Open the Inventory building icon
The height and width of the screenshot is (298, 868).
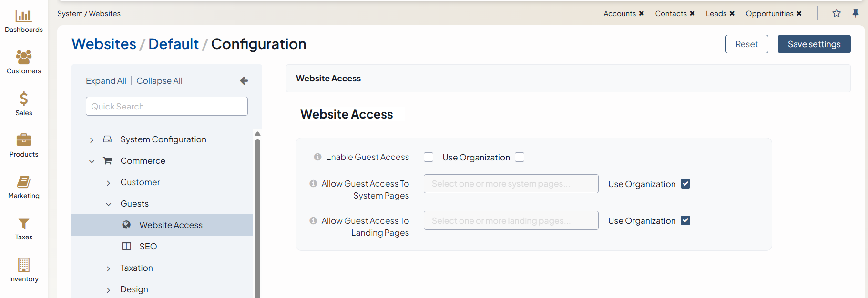click(23, 265)
